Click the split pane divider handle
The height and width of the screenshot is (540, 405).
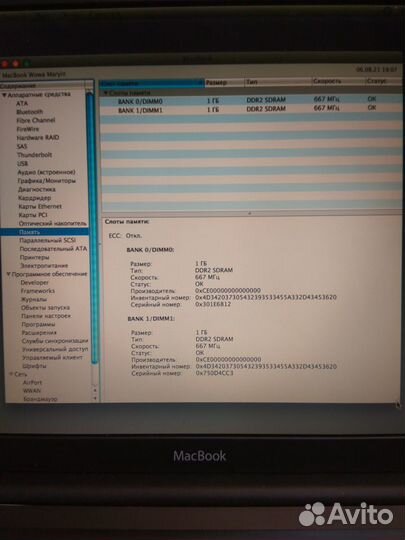[x=250, y=214]
